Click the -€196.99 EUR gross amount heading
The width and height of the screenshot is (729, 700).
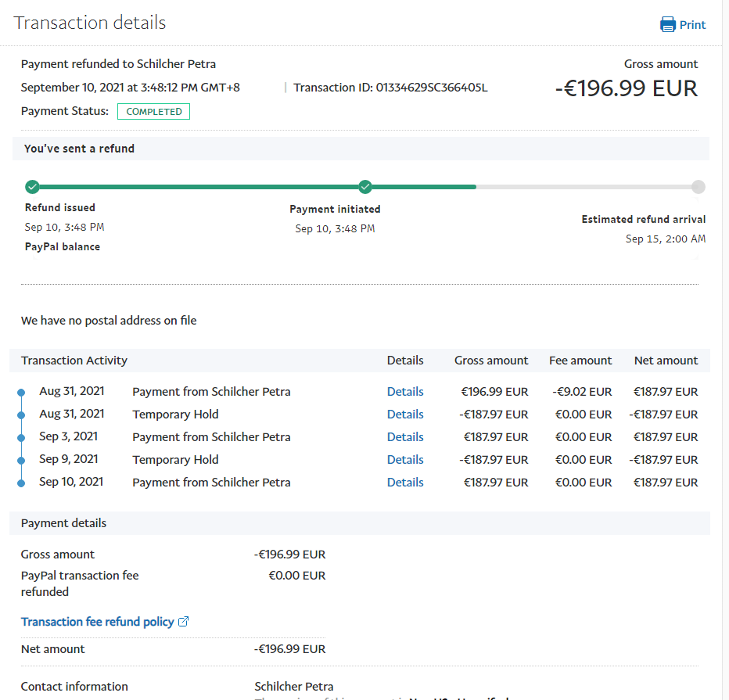pos(626,88)
